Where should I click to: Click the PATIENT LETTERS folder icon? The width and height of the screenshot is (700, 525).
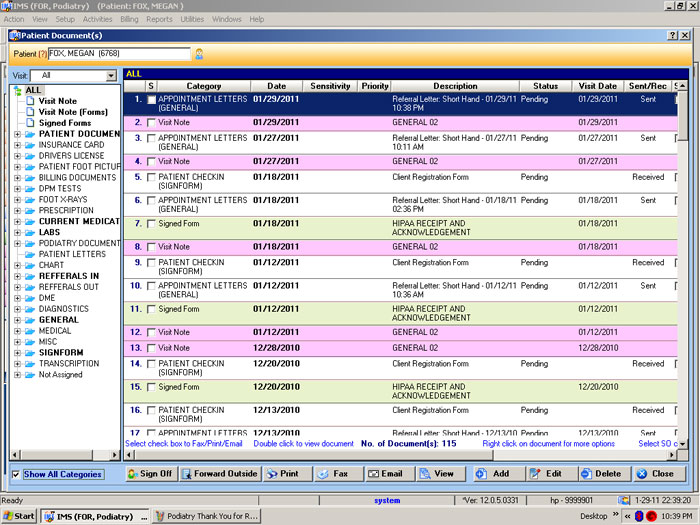pyautogui.click(x=30, y=254)
